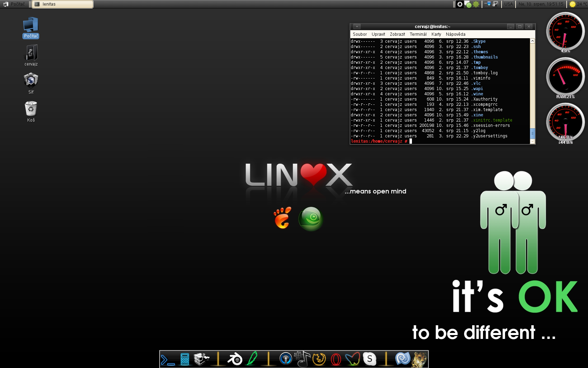Click the terminal scrollbar down arrow
The width and height of the screenshot is (588, 368).
pyautogui.click(x=533, y=142)
